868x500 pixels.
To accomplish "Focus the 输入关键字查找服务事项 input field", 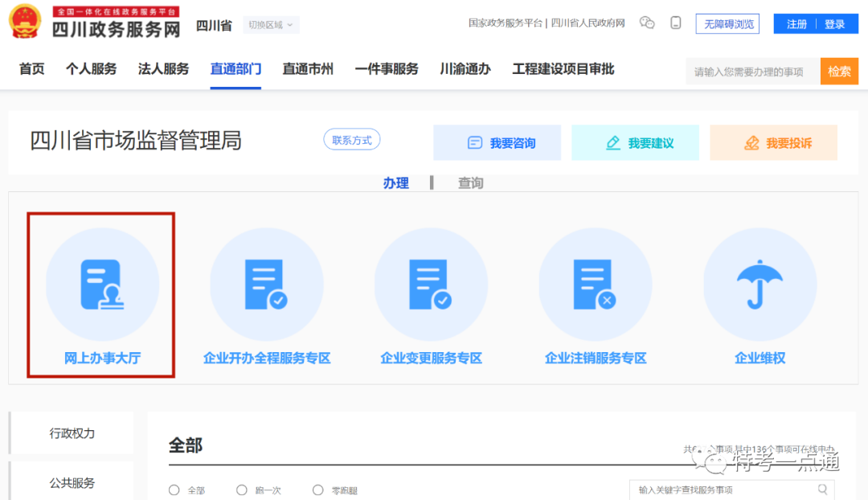I will pyautogui.click(x=732, y=490).
